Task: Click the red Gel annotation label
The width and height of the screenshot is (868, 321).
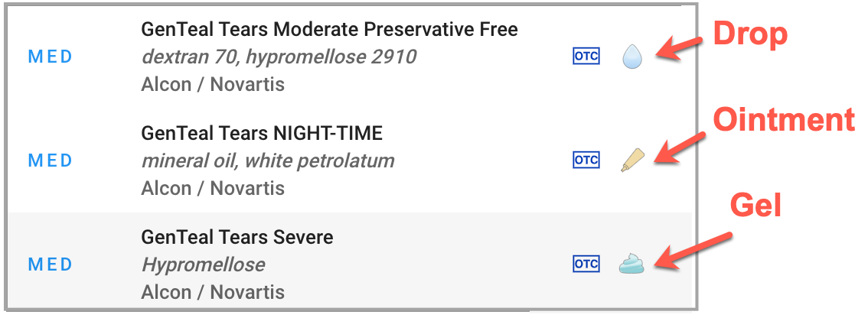Action: coord(755,206)
